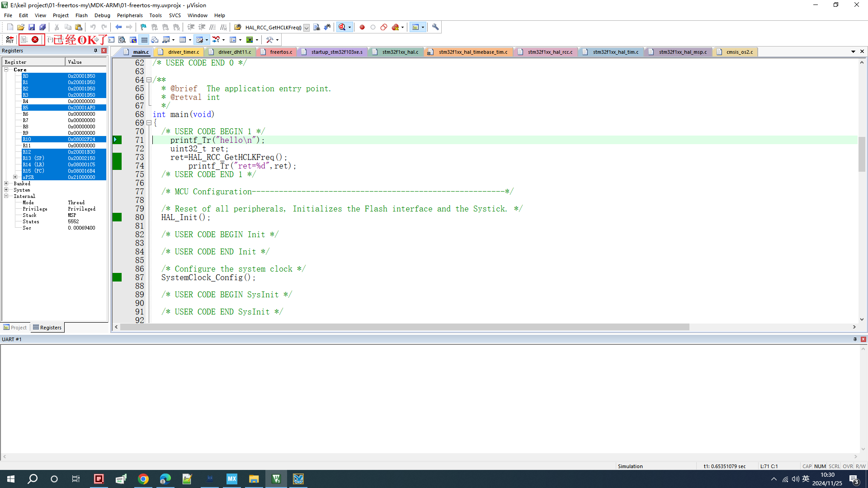Open the Peripherals menu
Screen dimensions: 868x488
tap(130, 15)
